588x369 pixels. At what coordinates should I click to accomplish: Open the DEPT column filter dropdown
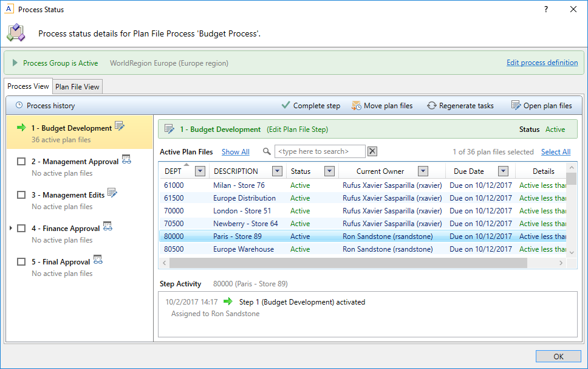pos(199,171)
